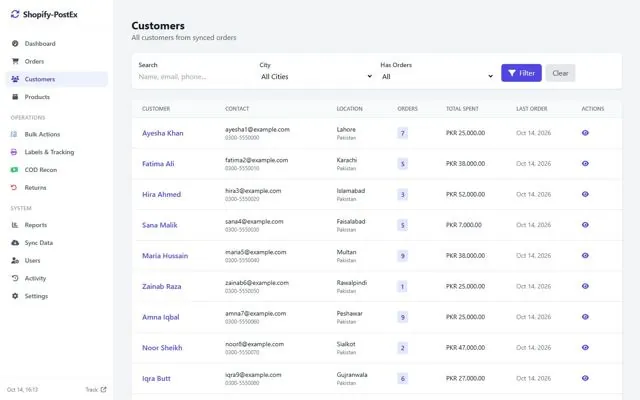This screenshot has height=400, width=640.
Task: Navigate to COD Recon
Action: (x=57, y=169)
